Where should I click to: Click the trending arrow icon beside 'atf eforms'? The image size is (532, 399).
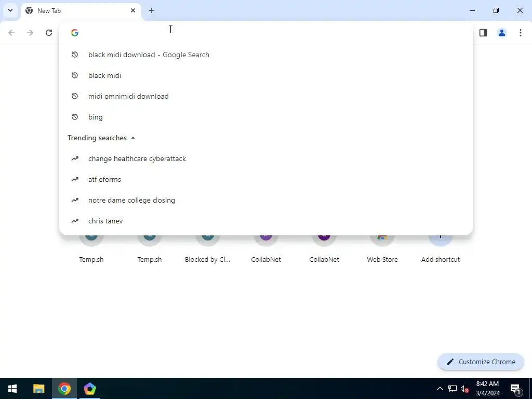(x=75, y=179)
